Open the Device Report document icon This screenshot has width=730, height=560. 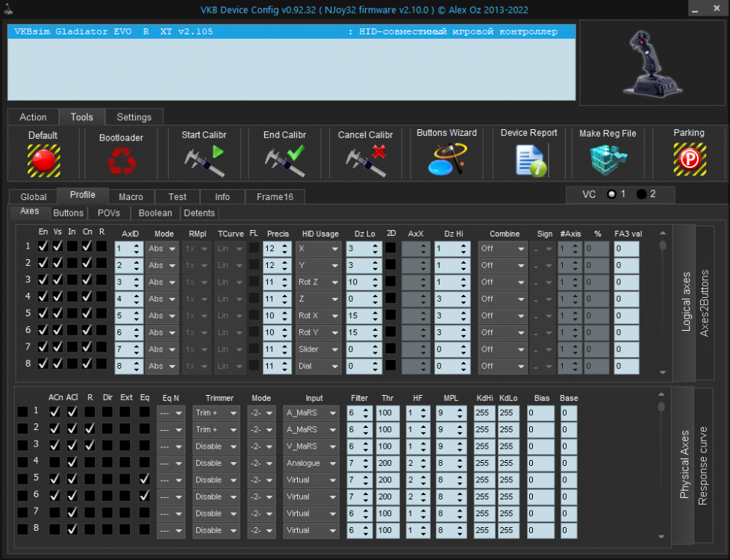[529, 160]
